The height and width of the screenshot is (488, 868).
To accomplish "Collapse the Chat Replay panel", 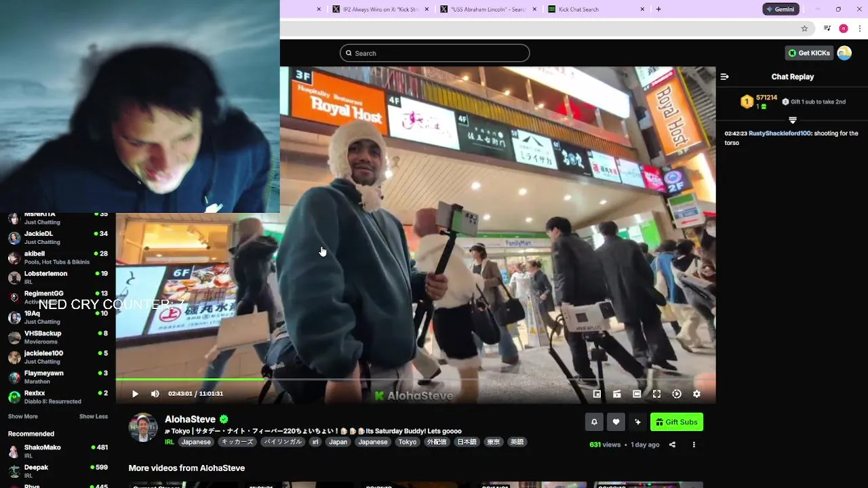I will [724, 77].
